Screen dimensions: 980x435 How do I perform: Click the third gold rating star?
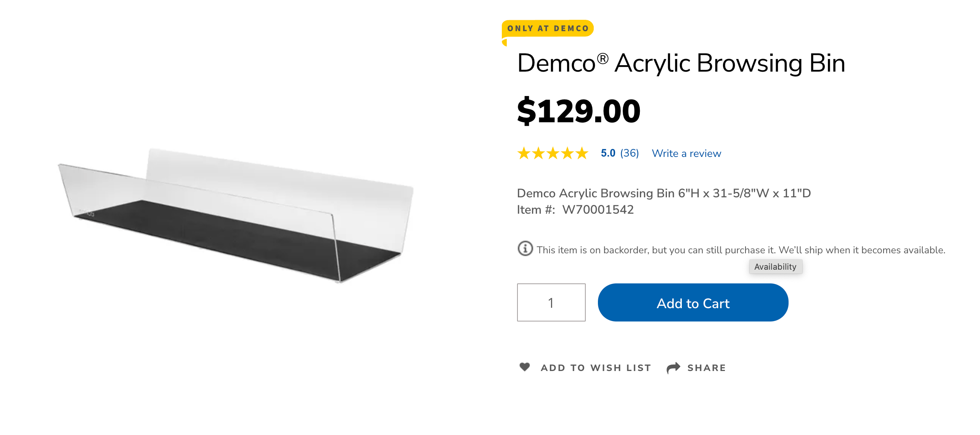(553, 153)
